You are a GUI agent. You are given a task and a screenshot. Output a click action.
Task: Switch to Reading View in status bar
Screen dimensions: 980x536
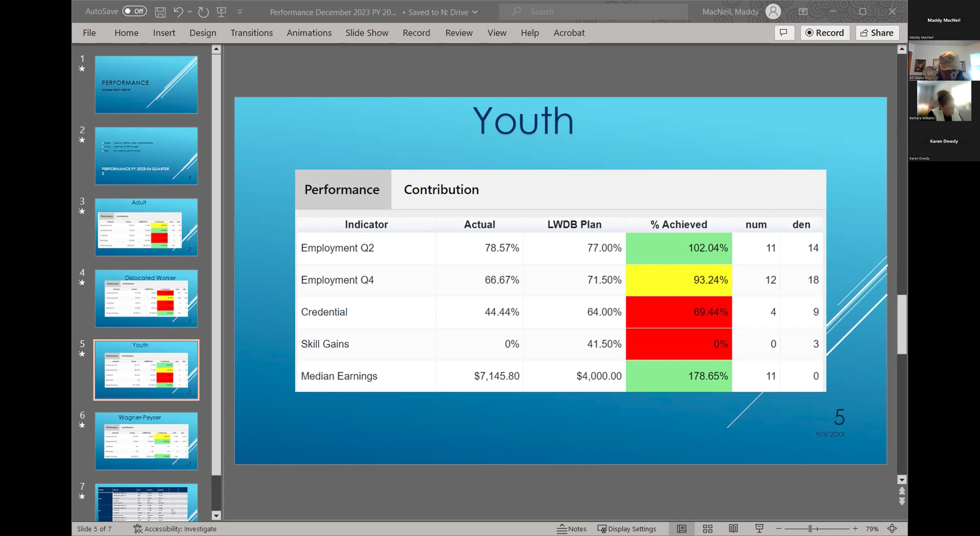[x=733, y=528]
